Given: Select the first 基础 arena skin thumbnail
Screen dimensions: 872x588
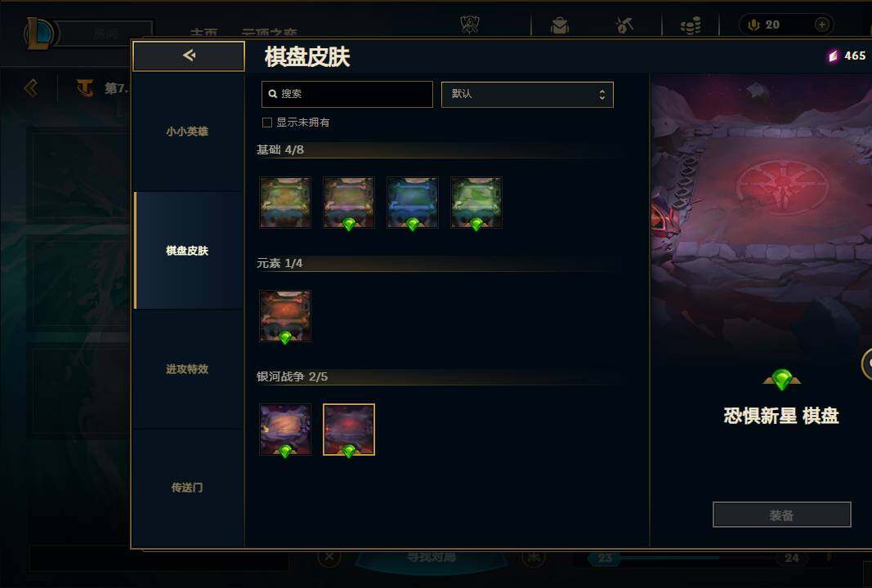Looking at the screenshot, I should coord(285,203).
